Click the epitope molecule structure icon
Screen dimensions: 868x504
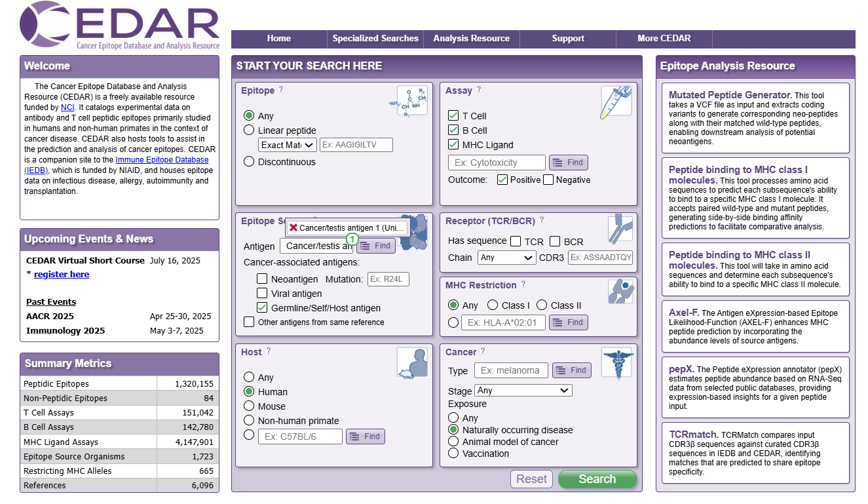click(411, 102)
